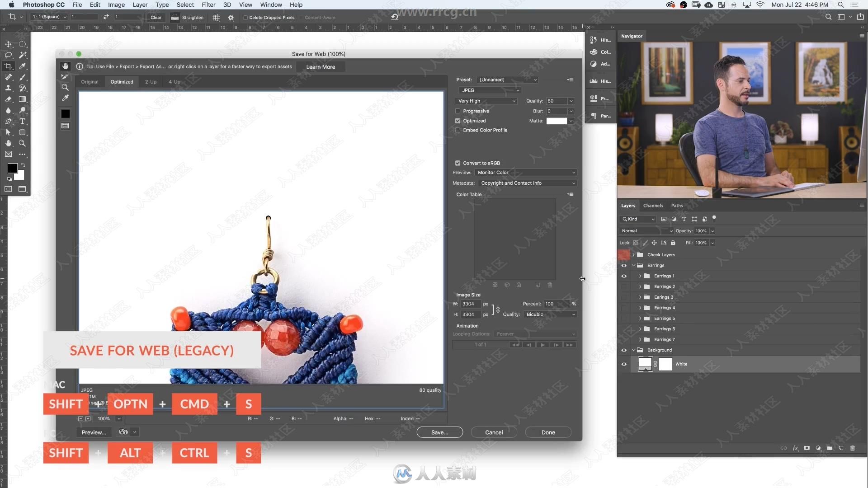868x488 pixels.
Task: Hide the Background layer
Action: 623,350
